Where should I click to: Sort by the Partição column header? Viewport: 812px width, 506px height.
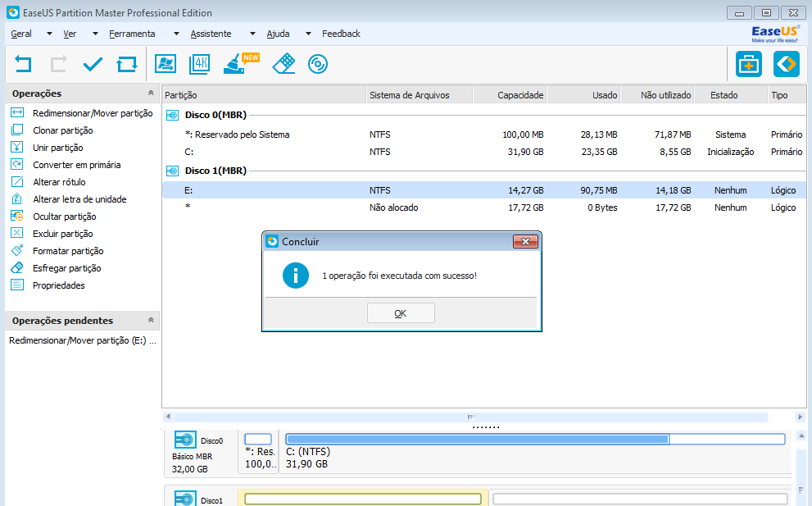pyautogui.click(x=264, y=95)
